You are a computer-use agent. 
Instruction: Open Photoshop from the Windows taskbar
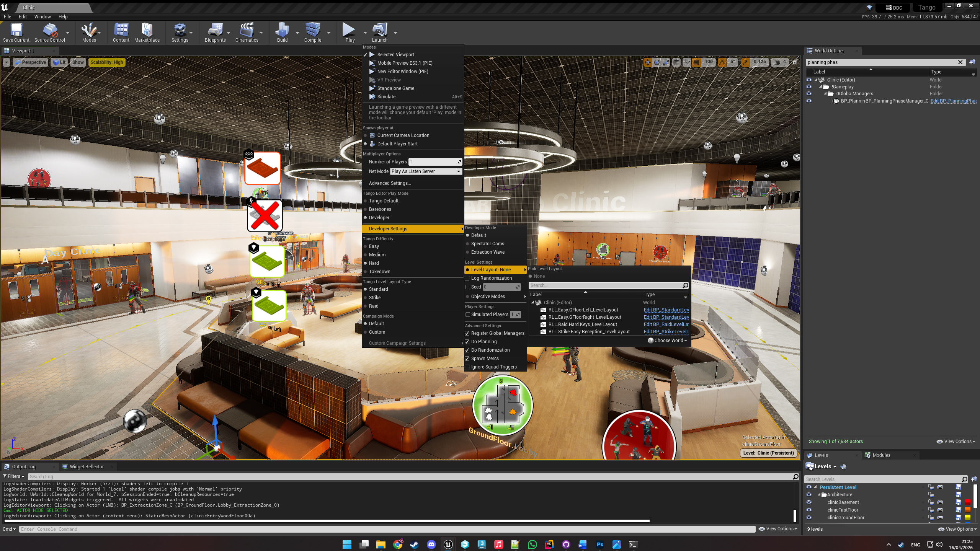point(599,544)
